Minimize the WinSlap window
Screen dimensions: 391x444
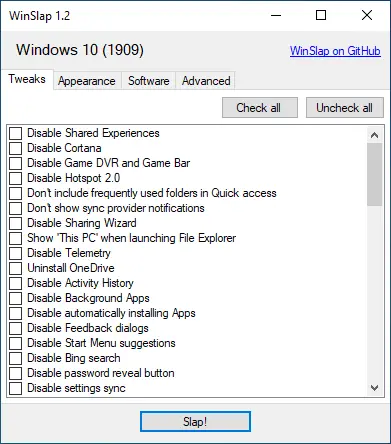click(x=276, y=15)
